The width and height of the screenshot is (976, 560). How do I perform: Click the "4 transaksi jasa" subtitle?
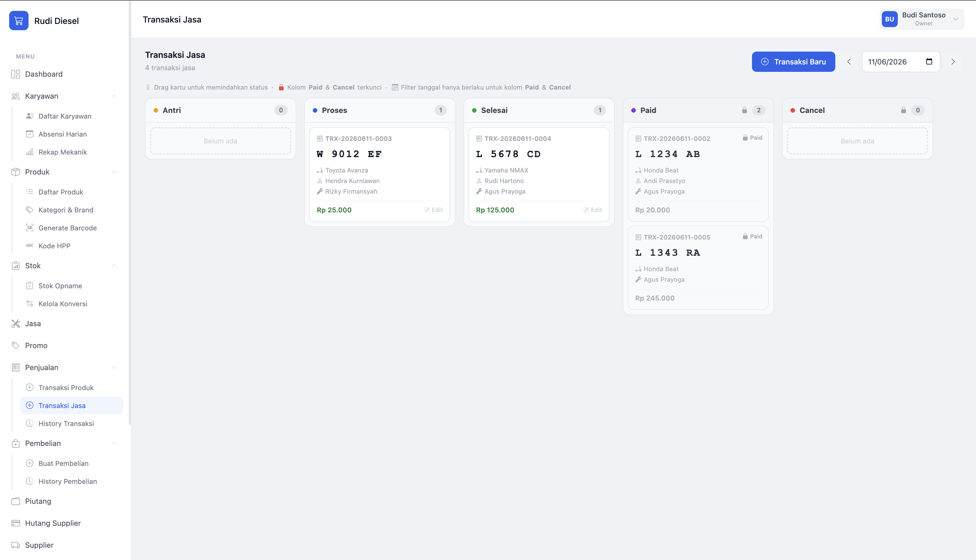170,68
